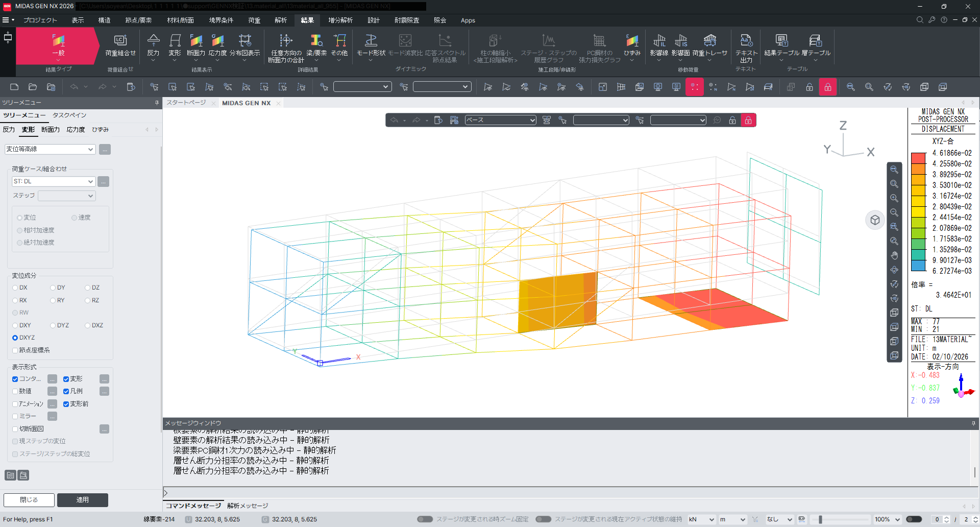Click the red lock icon in model view toolbar
This screenshot has width=980, height=527.
[748, 120]
